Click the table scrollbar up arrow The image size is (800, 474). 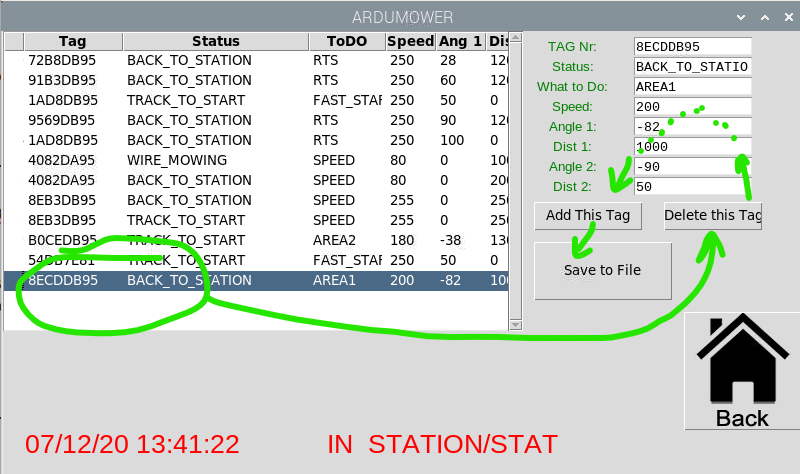pyautogui.click(x=516, y=38)
